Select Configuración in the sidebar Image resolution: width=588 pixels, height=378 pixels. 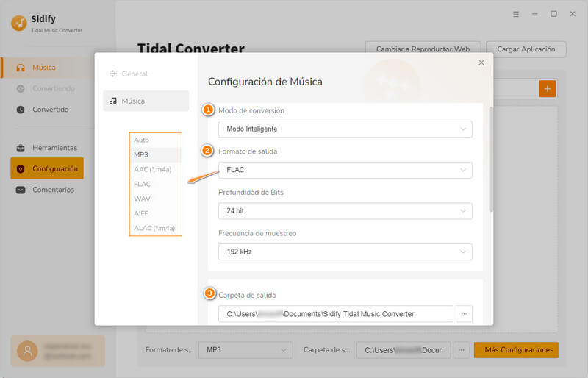(47, 168)
